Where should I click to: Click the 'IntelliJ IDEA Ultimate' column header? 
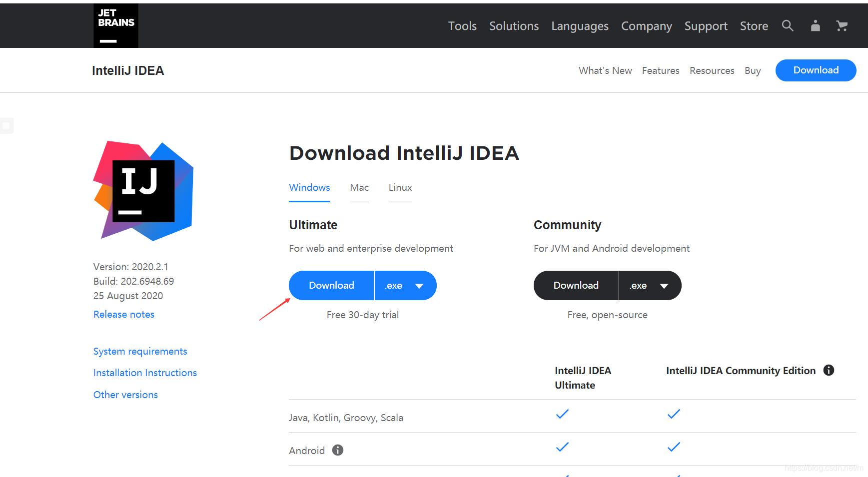pos(583,378)
